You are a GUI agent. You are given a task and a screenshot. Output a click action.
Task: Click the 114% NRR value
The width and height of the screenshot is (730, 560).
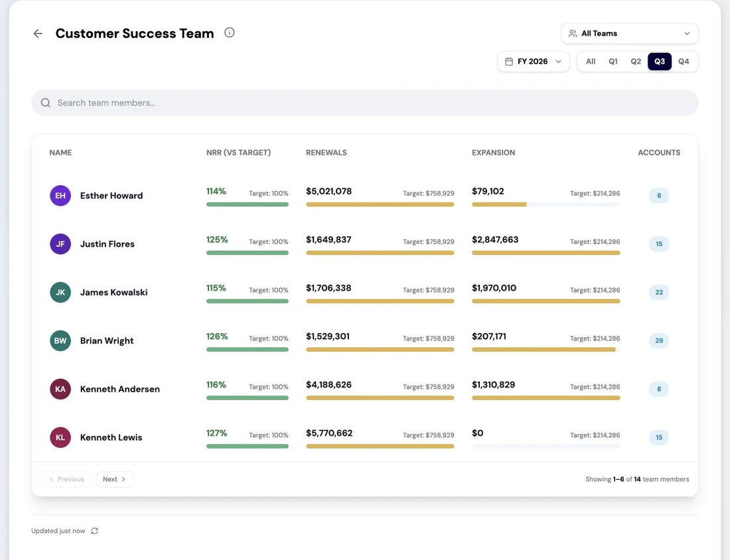click(x=216, y=191)
